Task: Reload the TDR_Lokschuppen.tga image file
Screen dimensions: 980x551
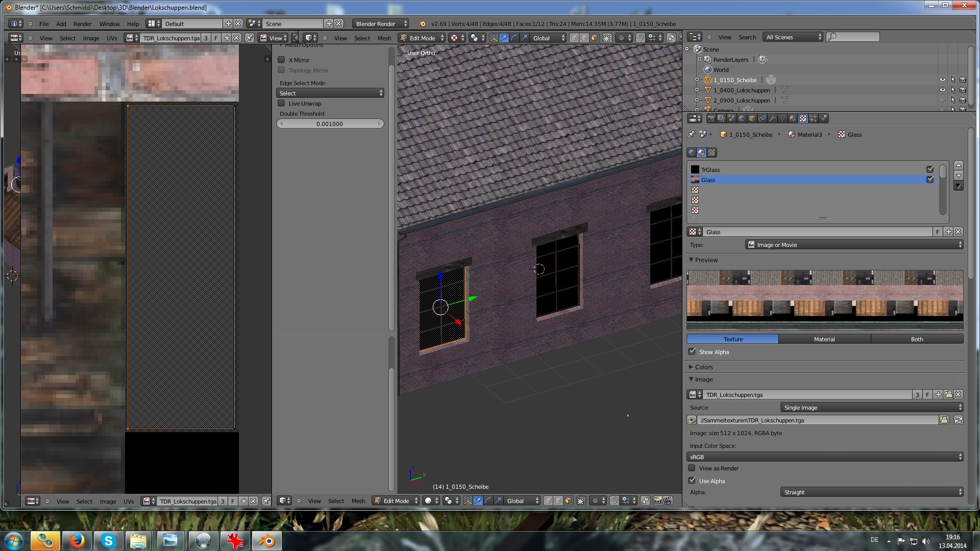Action: click(x=958, y=420)
